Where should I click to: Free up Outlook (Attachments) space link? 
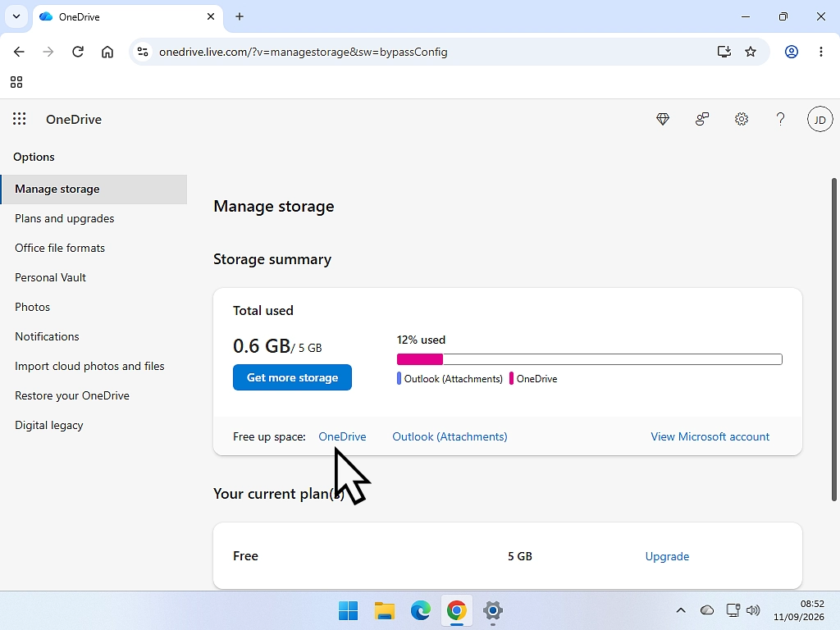click(x=450, y=436)
